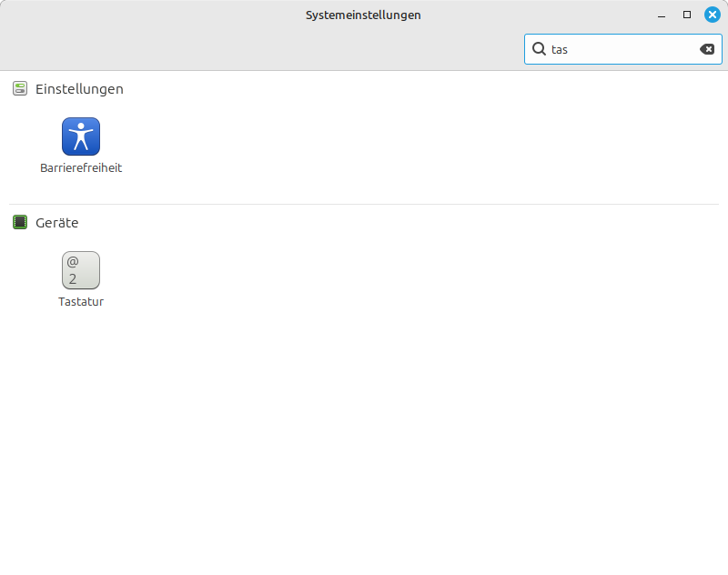
Task: Clear the search text with backspace icon
Action: pyautogui.click(x=707, y=49)
